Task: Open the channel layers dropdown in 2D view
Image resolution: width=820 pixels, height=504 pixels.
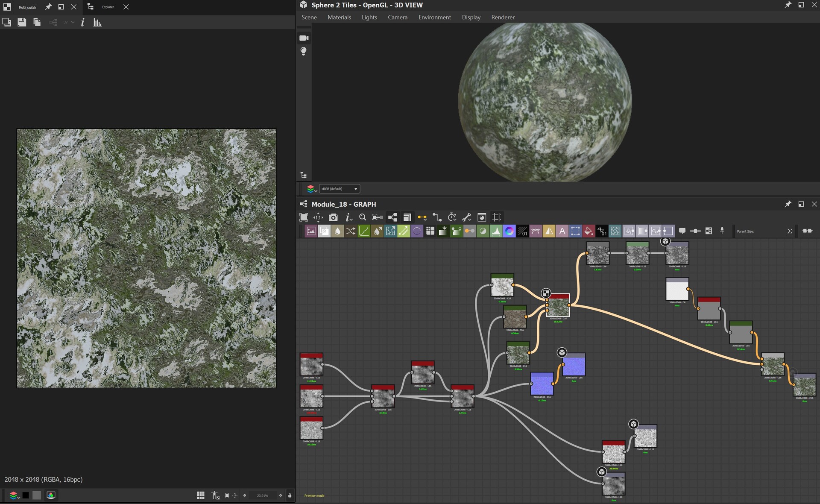Action: [x=14, y=495]
